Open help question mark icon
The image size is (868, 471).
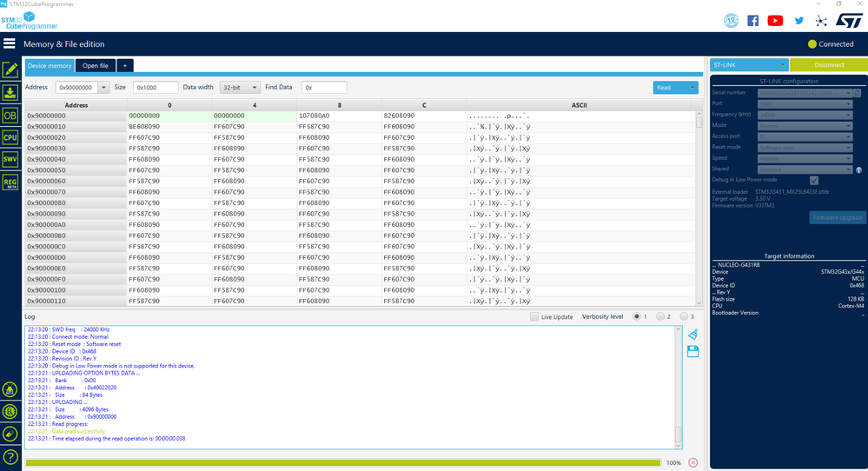tap(10, 457)
